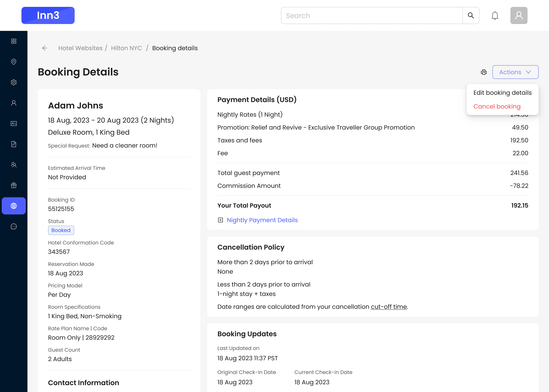Image resolution: width=549 pixels, height=392 pixels.
Task: Print booking details with printer icon
Action: (x=484, y=72)
